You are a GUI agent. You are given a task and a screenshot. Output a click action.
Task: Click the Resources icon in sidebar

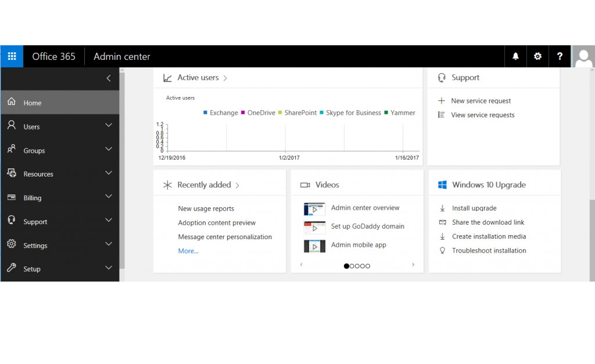(12, 173)
